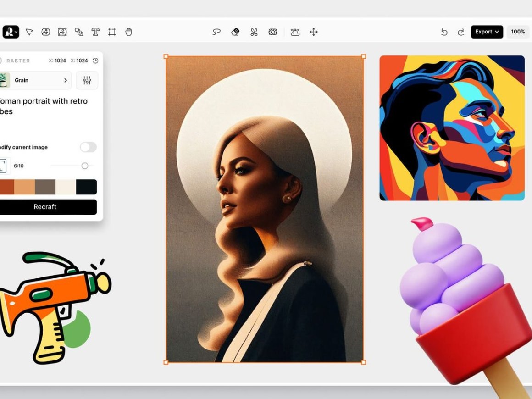The image size is (532, 399).
Task: Select the Lasso tool
Action: 216,32
